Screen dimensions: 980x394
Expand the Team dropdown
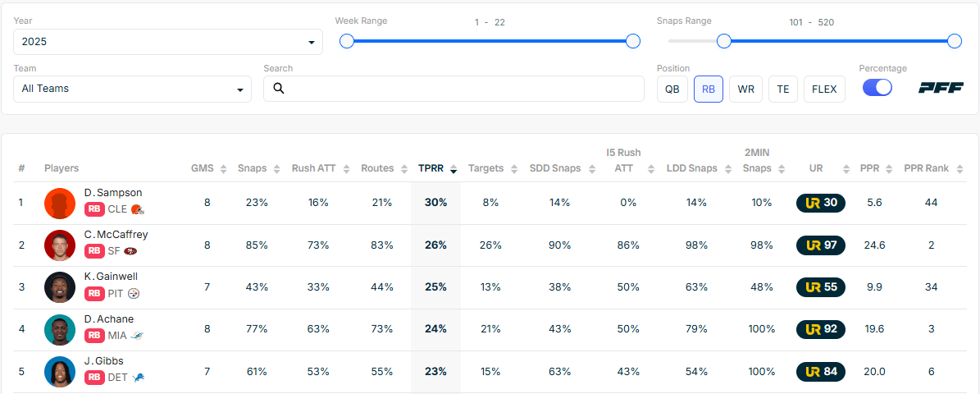(133, 89)
